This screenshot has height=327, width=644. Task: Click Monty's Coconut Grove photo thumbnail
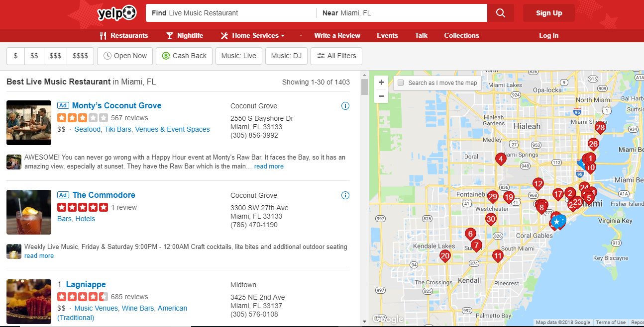pos(29,123)
